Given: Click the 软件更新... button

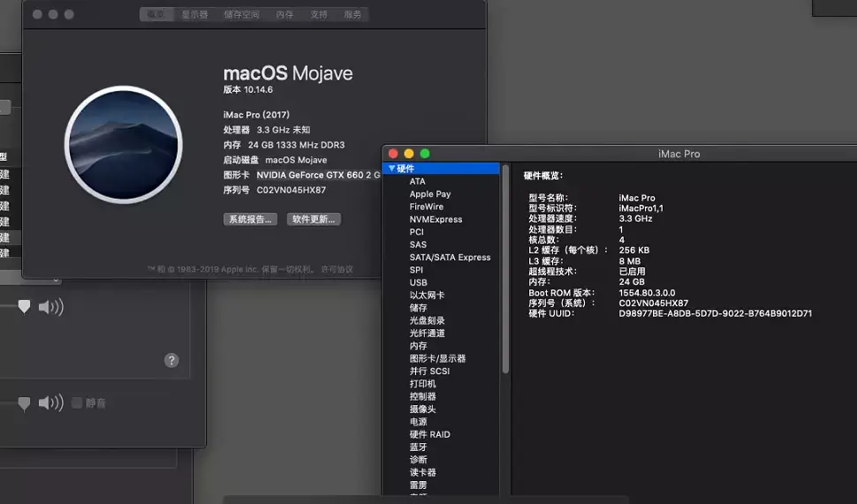Looking at the screenshot, I should [x=314, y=219].
